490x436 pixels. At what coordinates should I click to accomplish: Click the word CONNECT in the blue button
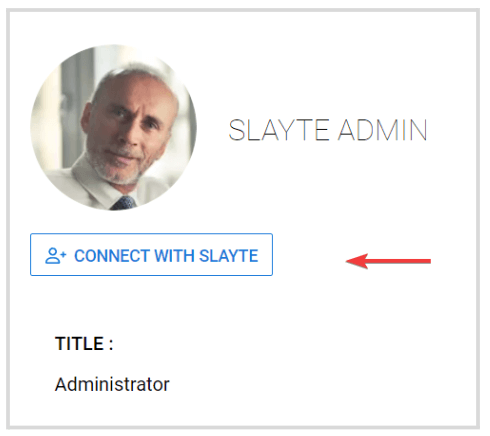[112, 256]
